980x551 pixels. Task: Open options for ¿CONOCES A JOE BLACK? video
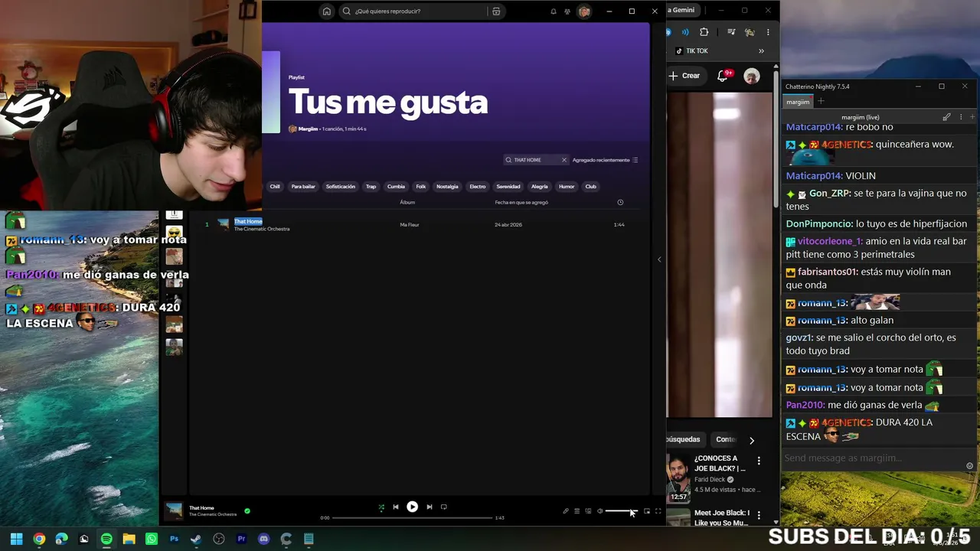(759, 461)
